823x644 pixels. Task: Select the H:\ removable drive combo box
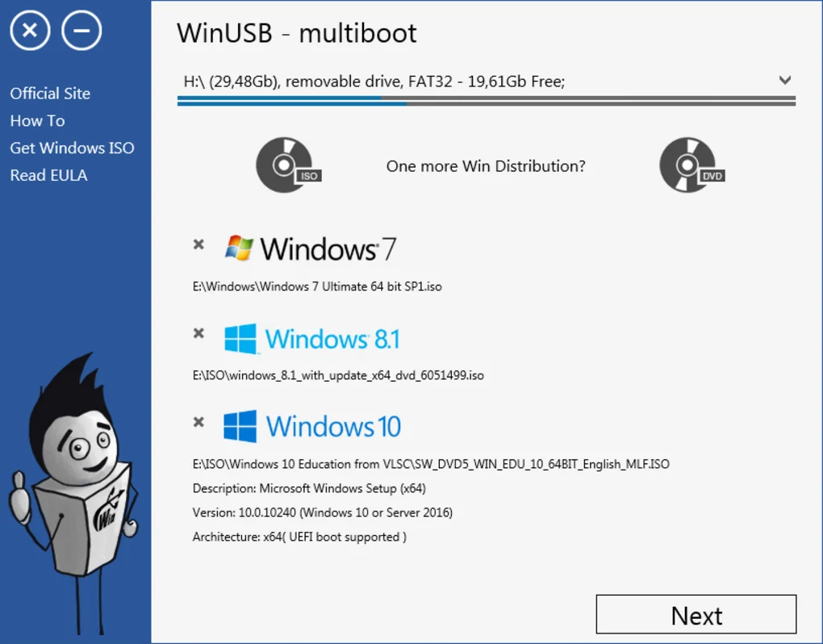click(486, 82)
